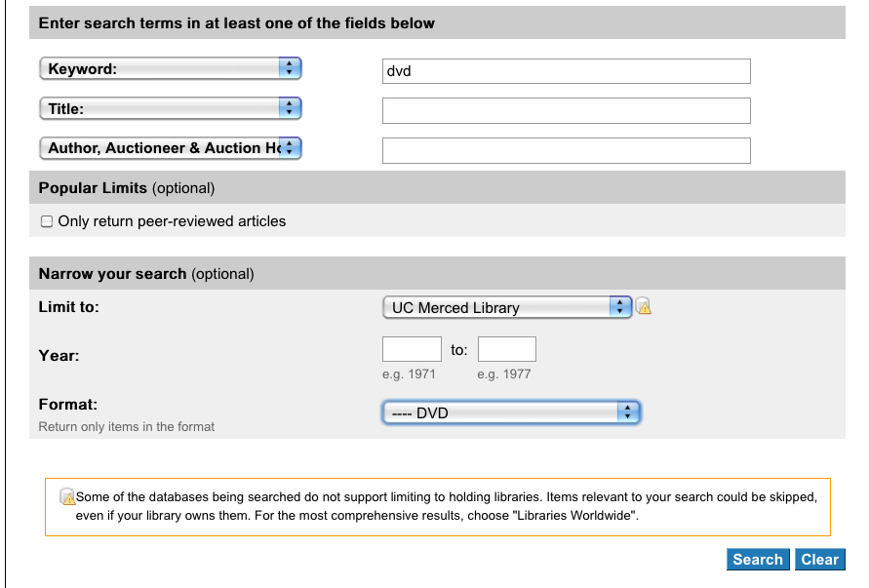
Task: Click the arrows on the DVD format dropdown
Action: tap(628, 412)
